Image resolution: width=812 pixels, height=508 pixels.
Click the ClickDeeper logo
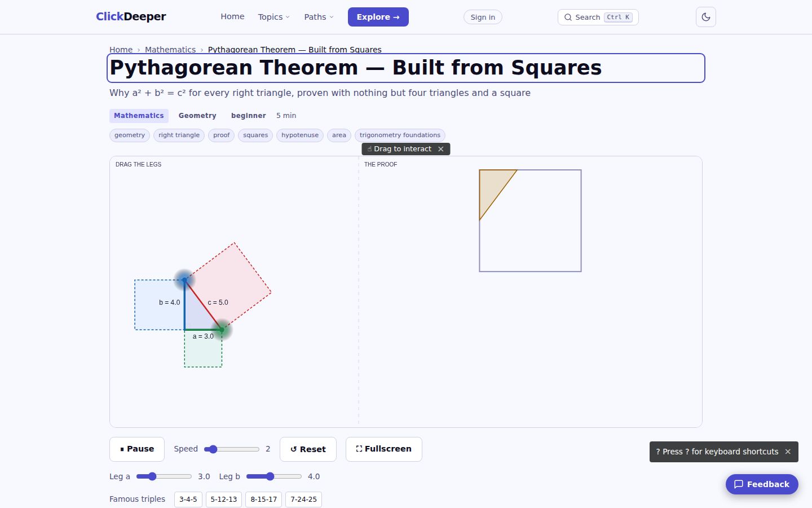pyautogui.click(x=131, y=17)
